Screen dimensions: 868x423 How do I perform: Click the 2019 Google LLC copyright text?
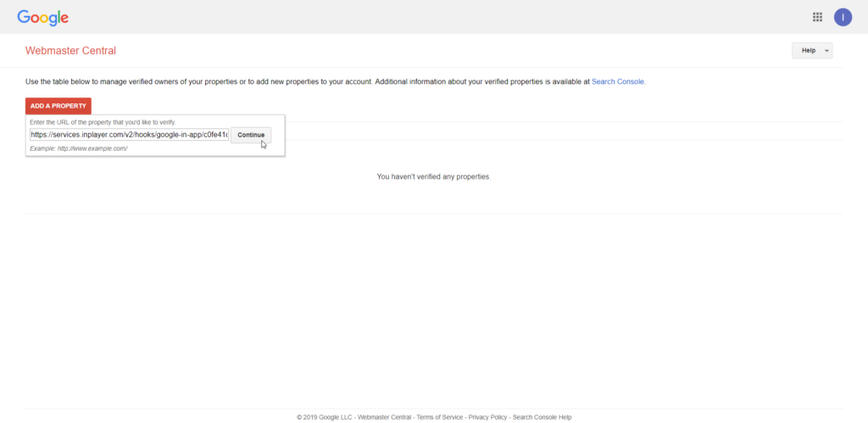point(324,417)
